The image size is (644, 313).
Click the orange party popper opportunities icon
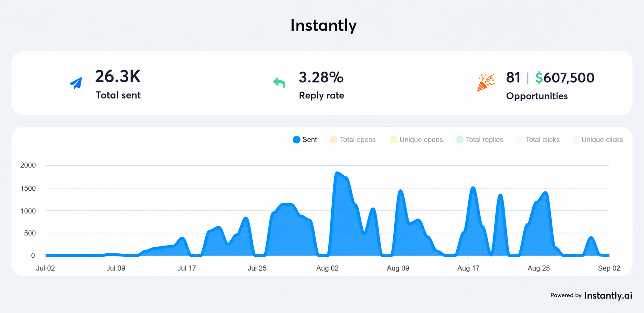[x=486, y=83]
